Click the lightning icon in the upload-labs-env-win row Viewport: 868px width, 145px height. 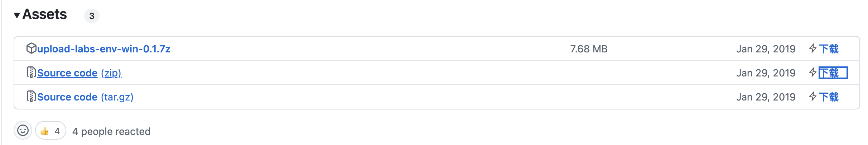pyautogui.click(x=812, y=48)
